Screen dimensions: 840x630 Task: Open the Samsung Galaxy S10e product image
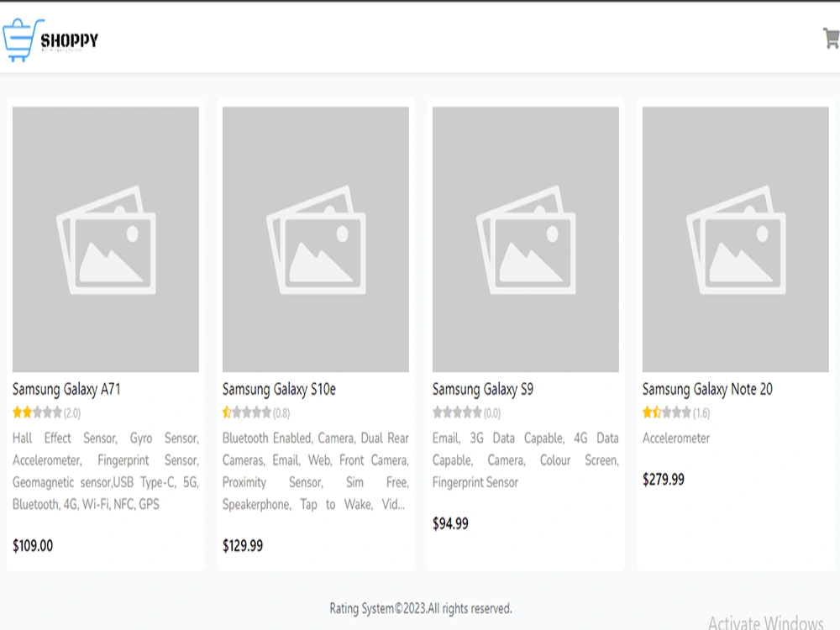[316, 239]
